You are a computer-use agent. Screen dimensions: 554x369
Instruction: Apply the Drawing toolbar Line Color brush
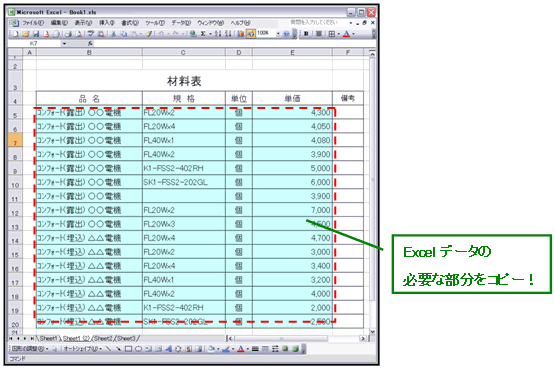(x=226, y=349)
